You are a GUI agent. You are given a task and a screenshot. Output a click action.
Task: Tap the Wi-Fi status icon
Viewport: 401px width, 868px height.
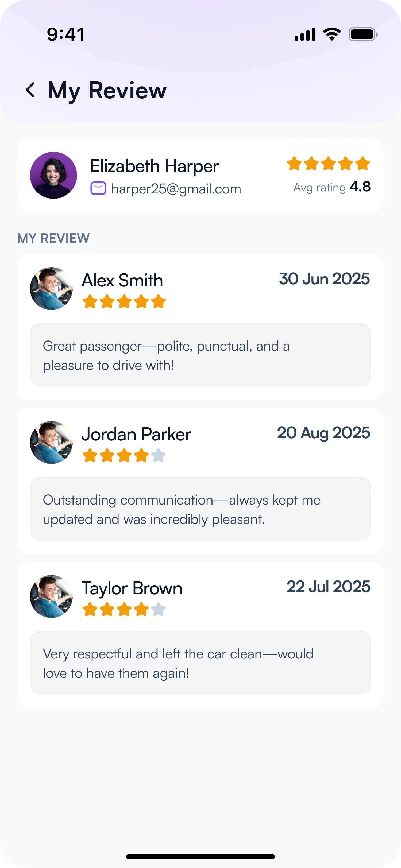point(331,34)
